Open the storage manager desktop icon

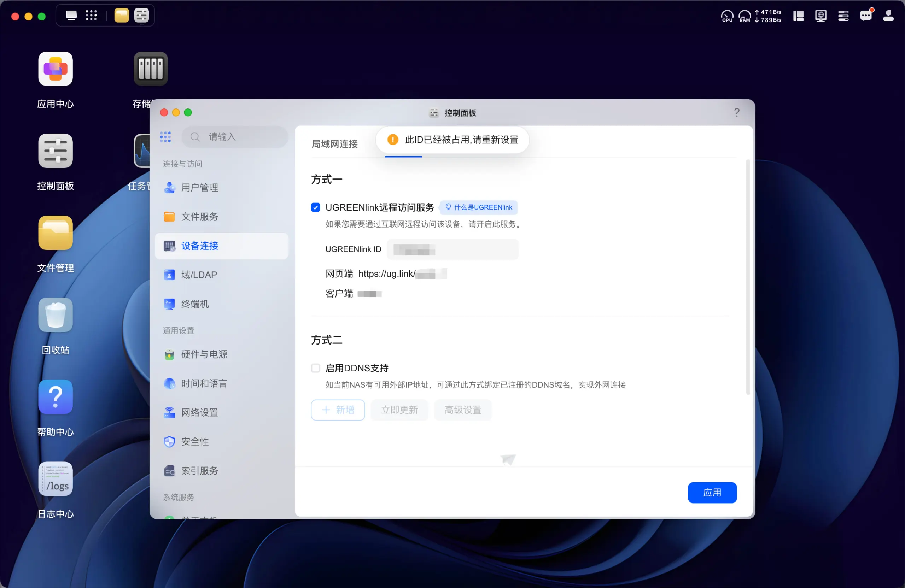[151, 69]
